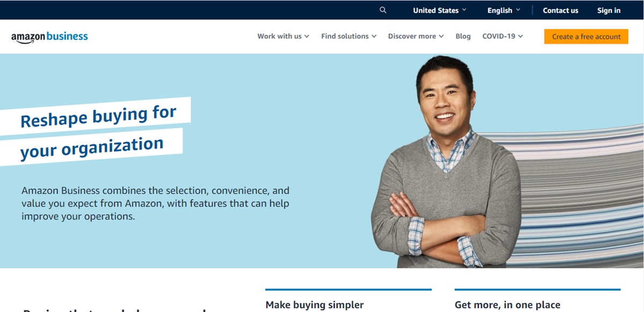
Task: Click the search magnifier icon
Action: (383, 10)
